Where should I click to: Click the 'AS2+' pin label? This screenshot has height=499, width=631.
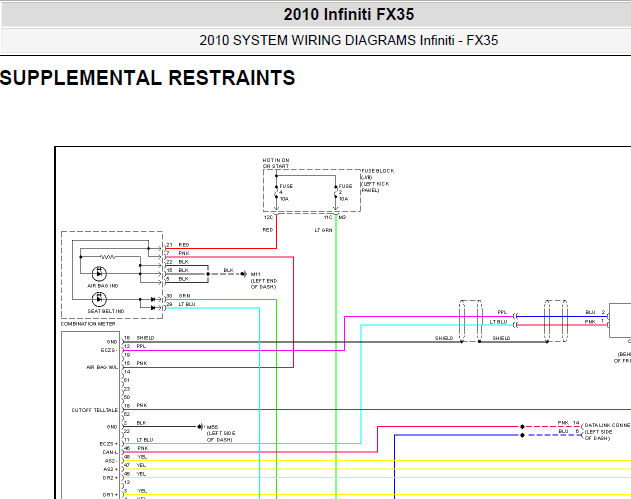111,469
